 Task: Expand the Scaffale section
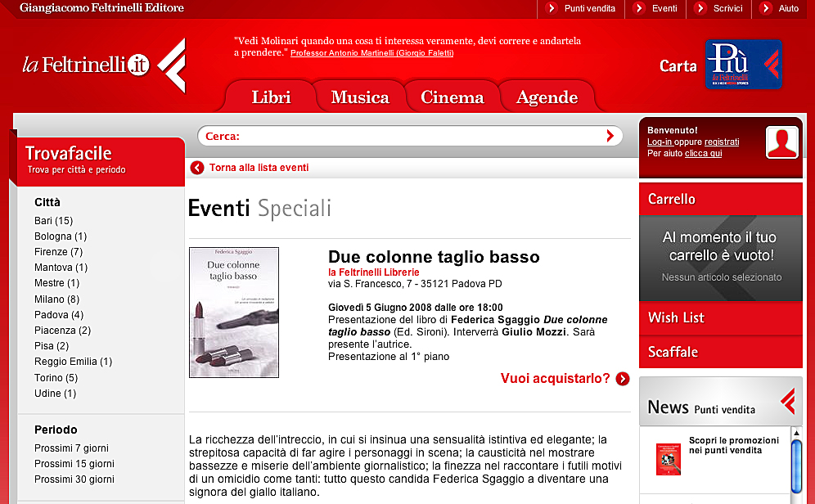tap(673, 352)
